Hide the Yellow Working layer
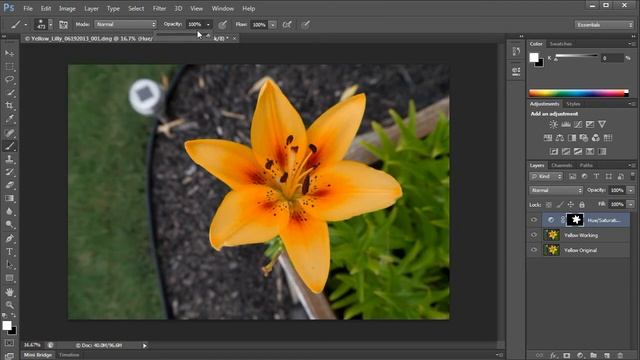Image resolution: width=640 pixels, height=360 pixels. [534, 235]
